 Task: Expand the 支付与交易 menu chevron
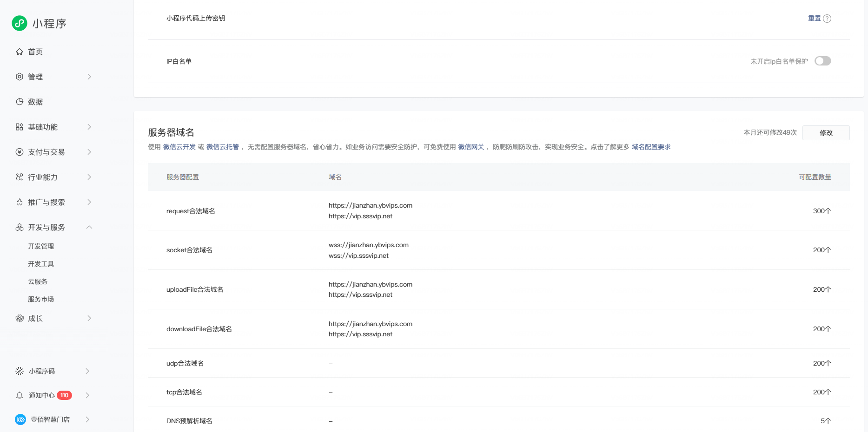pos(89,152)
